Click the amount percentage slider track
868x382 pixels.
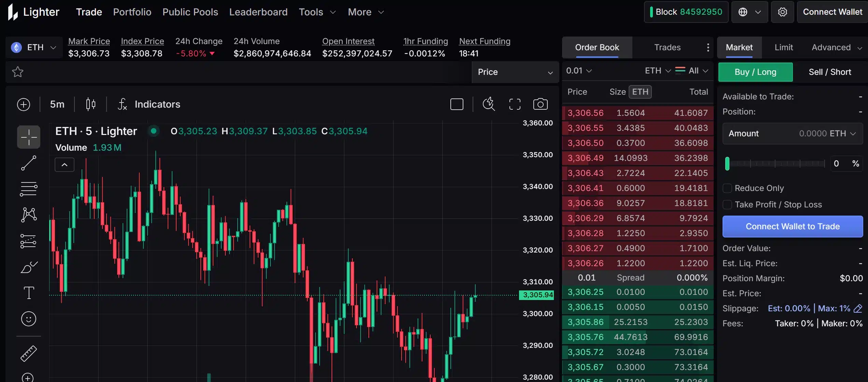point(775,164)
